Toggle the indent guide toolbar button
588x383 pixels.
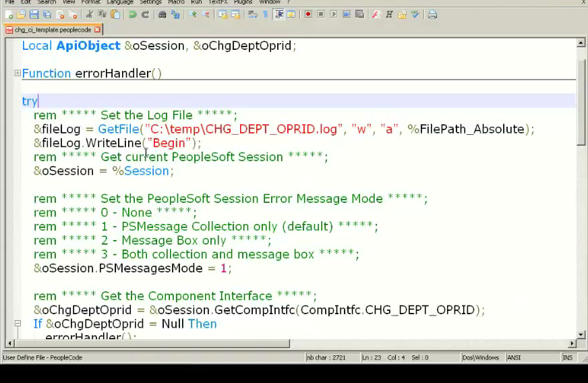tap(278, 15)
